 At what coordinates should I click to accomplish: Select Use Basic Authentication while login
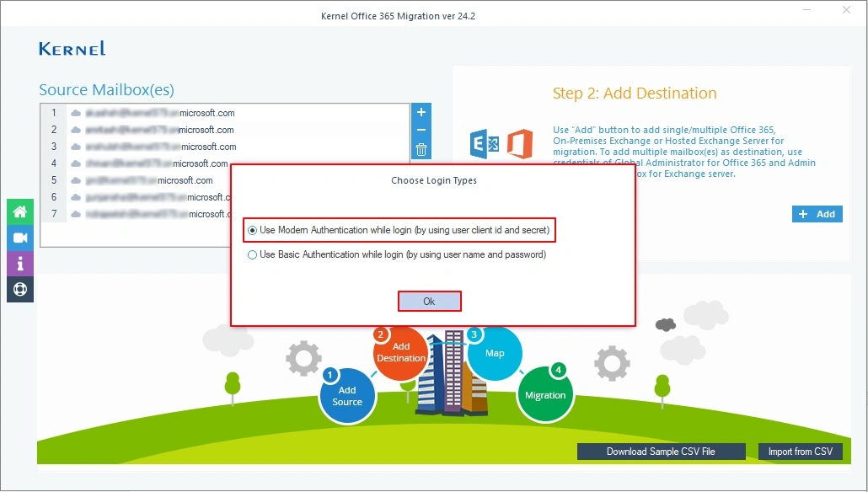pyautogui.click(x=252, y=254)
